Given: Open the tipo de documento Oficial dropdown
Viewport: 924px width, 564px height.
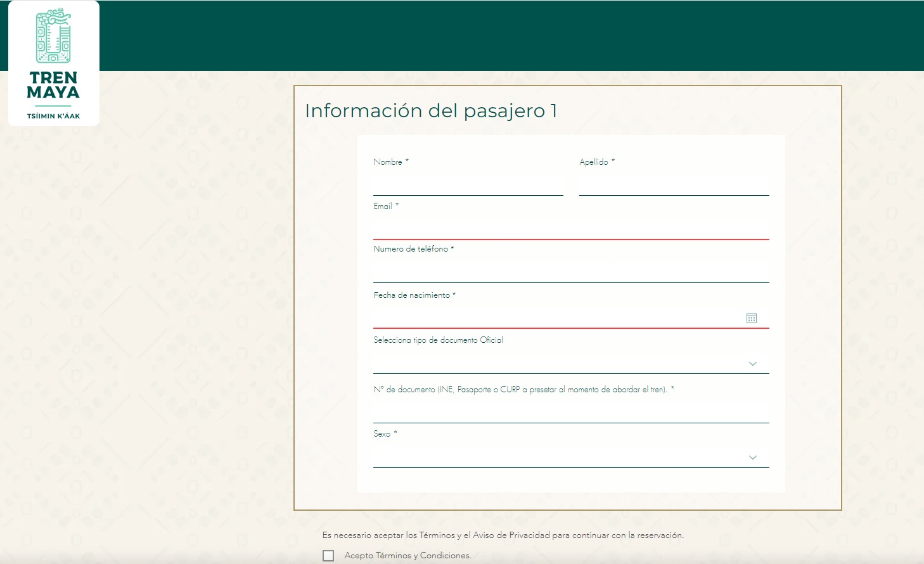Looking at the screenshot, I should pos(571,362).
